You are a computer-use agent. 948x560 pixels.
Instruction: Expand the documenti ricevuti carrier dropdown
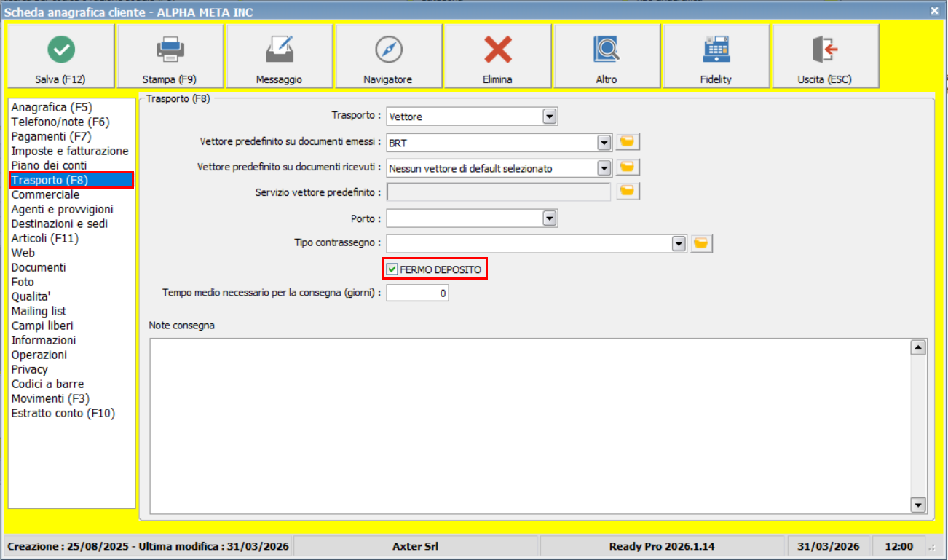coord(604,168)
